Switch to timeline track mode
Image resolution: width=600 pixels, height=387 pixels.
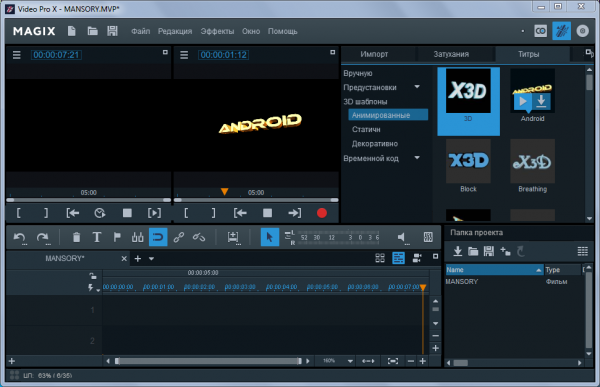click(x=398, y=258)
